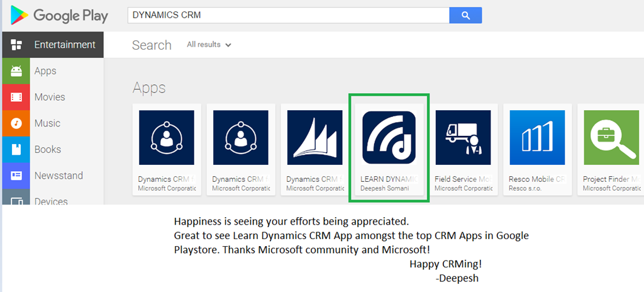Screen dimensions: 644x292
Task: Click the Project Finder briefcase magnifier icon
Action: 612,138
